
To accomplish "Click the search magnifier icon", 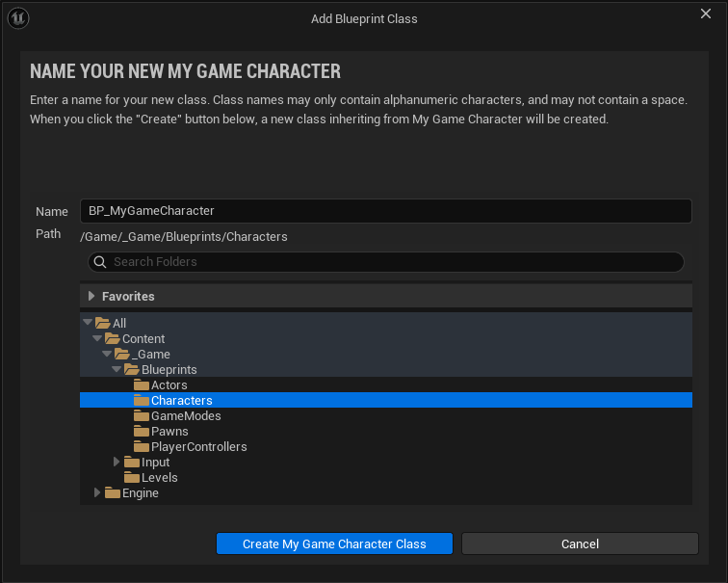I will point(100,262).
